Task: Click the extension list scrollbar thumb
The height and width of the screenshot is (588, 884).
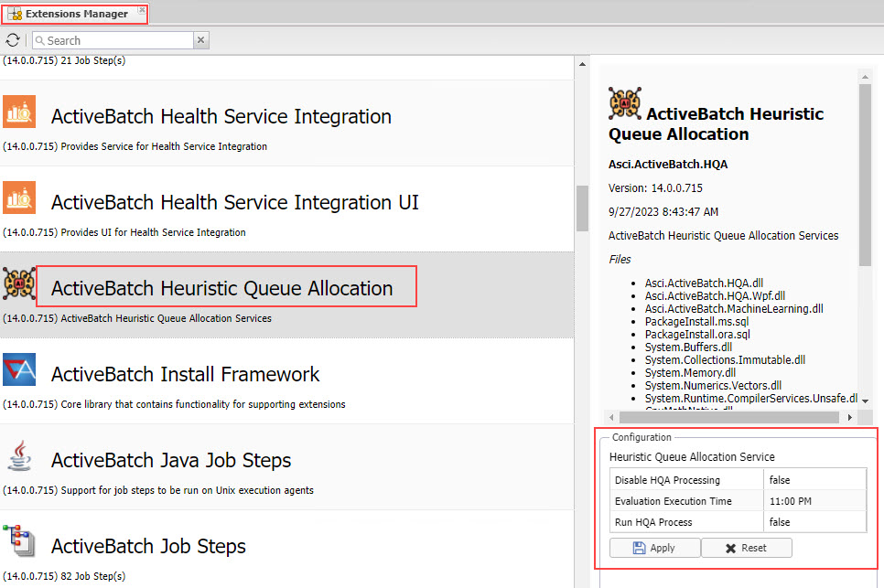Action: (582, 208)
